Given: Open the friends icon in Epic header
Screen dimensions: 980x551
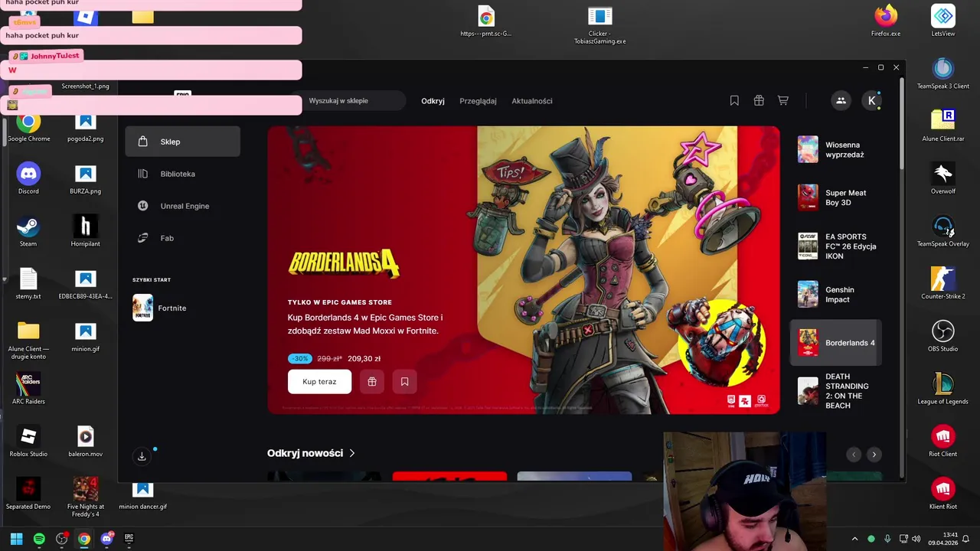Looking at the screenshot, I should click(x=841, y=100).
